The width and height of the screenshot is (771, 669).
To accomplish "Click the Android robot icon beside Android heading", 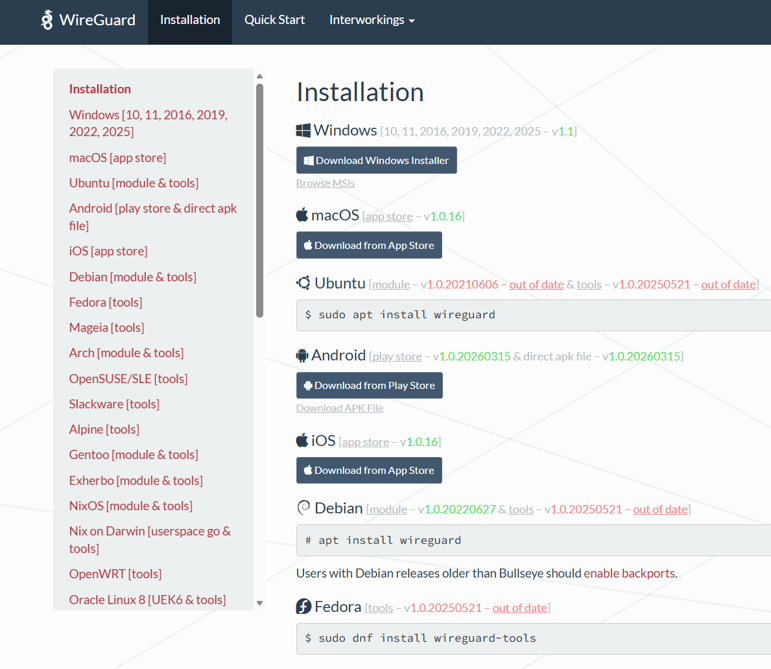I will [302, 355].
